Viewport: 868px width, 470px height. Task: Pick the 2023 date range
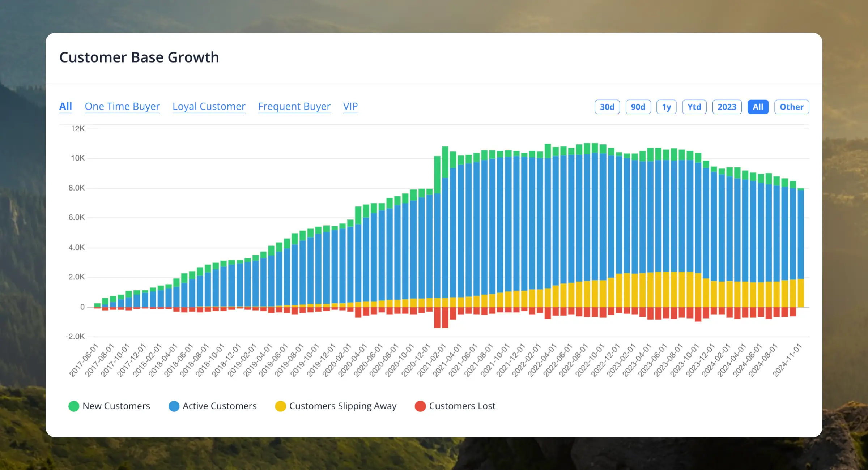pyautogui.click(x=727, y=107)
